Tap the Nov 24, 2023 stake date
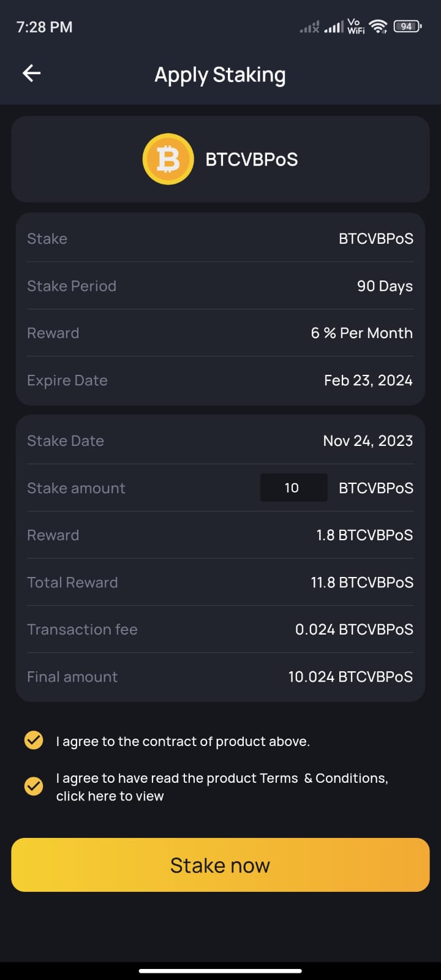The height and width of the screenshot is (980, 441). coord(367,441)
